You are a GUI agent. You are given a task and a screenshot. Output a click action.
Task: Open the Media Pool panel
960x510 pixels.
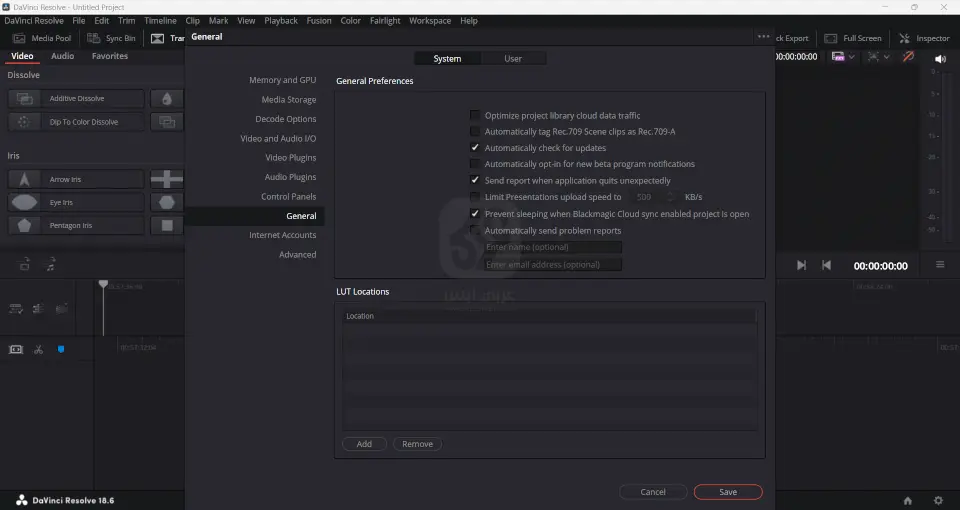(x=42, y=38)
